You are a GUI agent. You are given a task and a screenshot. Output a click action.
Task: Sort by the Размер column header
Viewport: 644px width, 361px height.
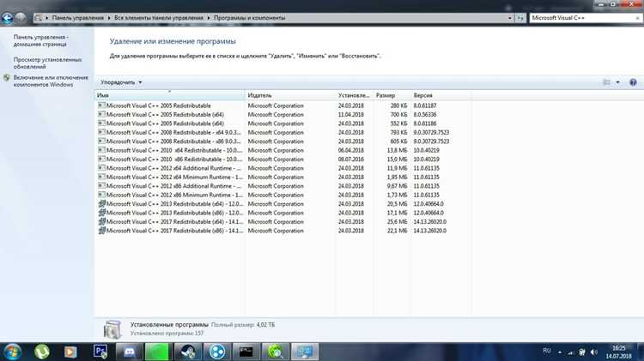tap(392, 95)
